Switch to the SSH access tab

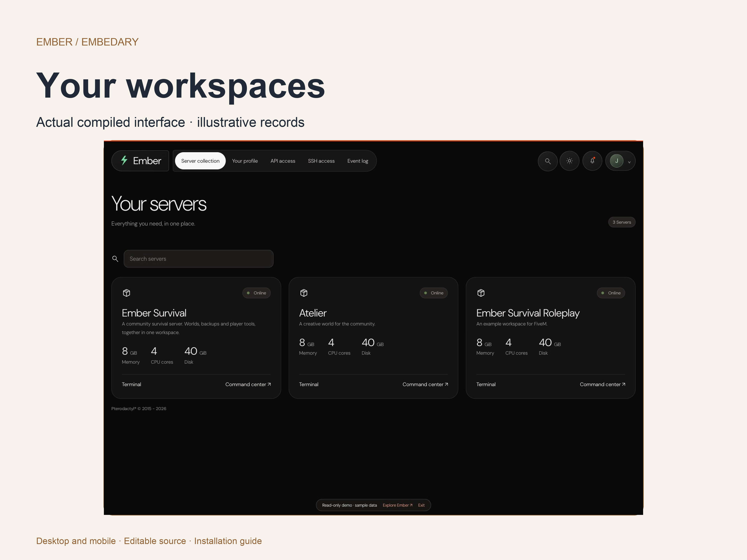tap(321, 161)
